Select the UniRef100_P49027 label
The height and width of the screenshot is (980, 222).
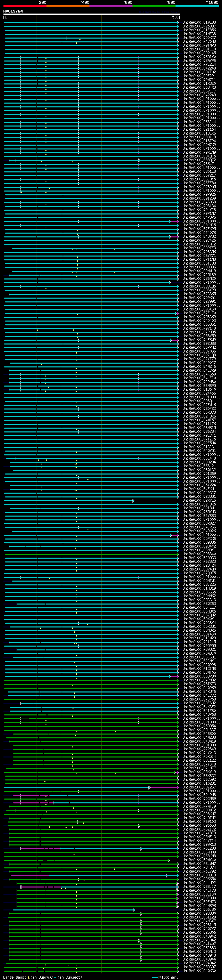click(x=199, y=363)
